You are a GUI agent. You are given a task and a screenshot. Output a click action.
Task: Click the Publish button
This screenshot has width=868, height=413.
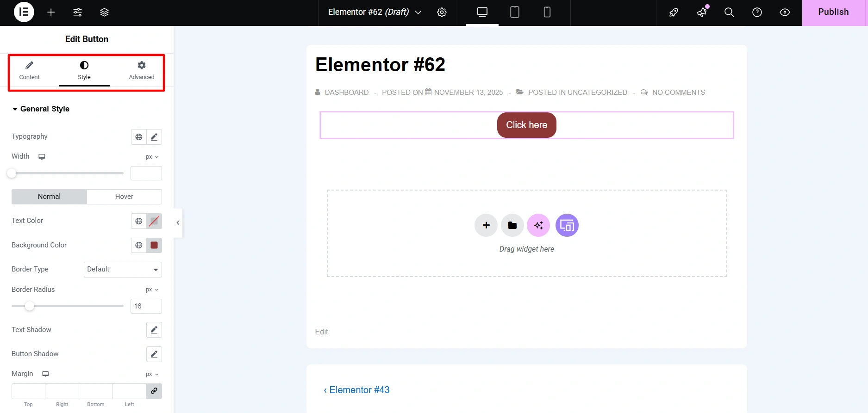coord(833,12)
